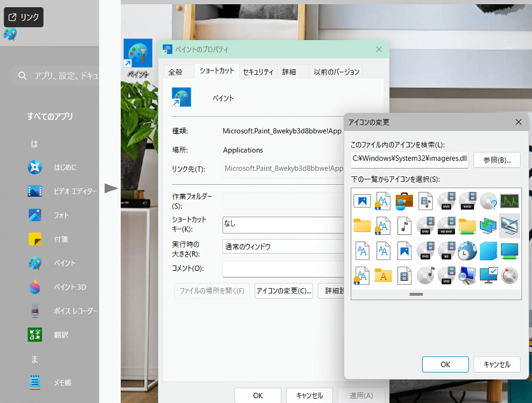Screen dimensions: 532x403
Task: Launch ボイス レコーダー from the app list
Action: (63, 311)
